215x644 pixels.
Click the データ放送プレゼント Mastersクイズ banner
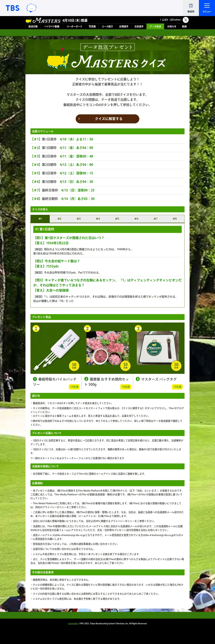[x=107, y=57]
